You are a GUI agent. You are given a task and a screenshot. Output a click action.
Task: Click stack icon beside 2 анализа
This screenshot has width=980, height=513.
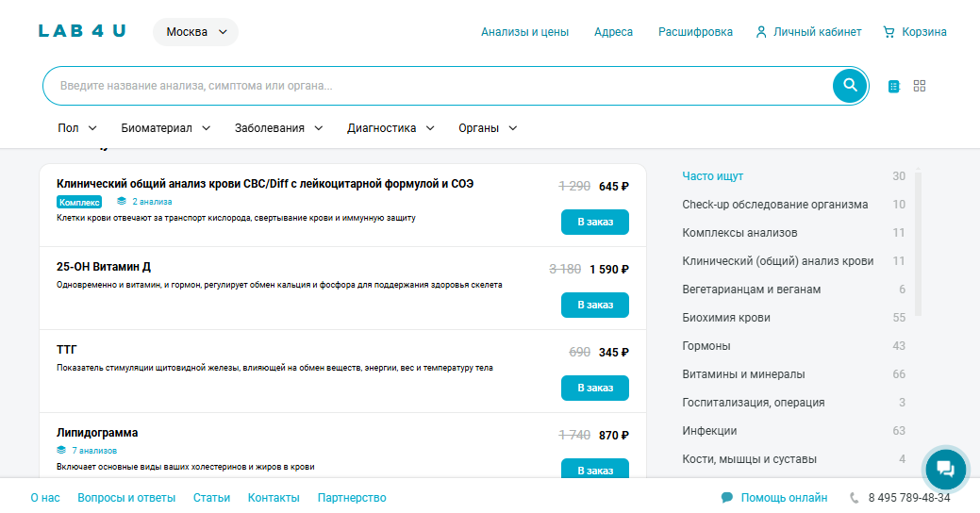pos(122,201)
